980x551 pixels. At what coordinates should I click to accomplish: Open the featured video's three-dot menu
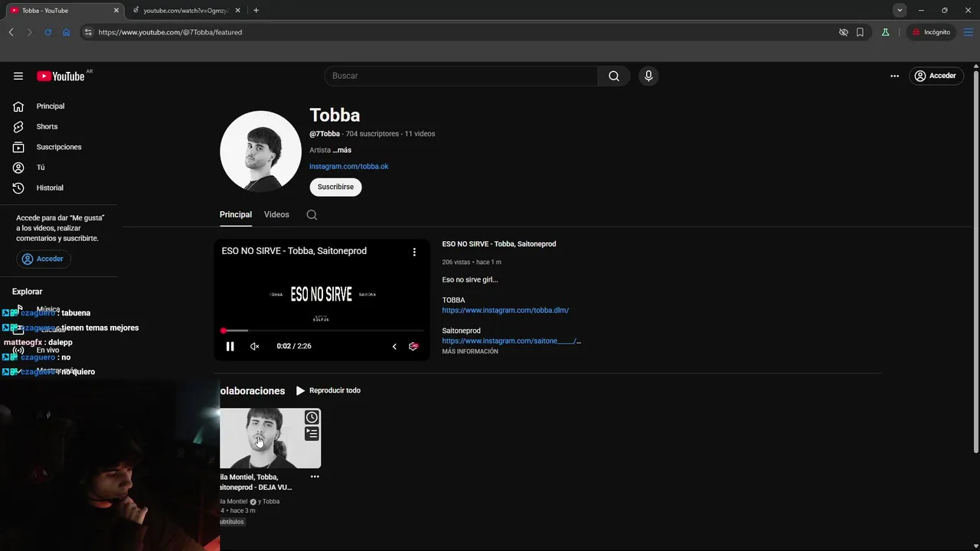click(x=414, y=252)
